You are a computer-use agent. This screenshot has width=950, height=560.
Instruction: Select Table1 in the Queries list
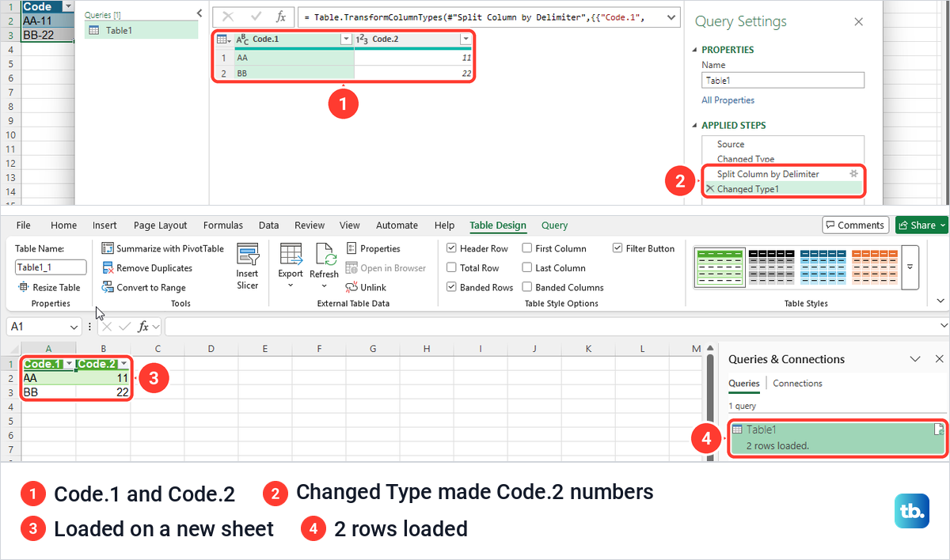tap(142, 30)
